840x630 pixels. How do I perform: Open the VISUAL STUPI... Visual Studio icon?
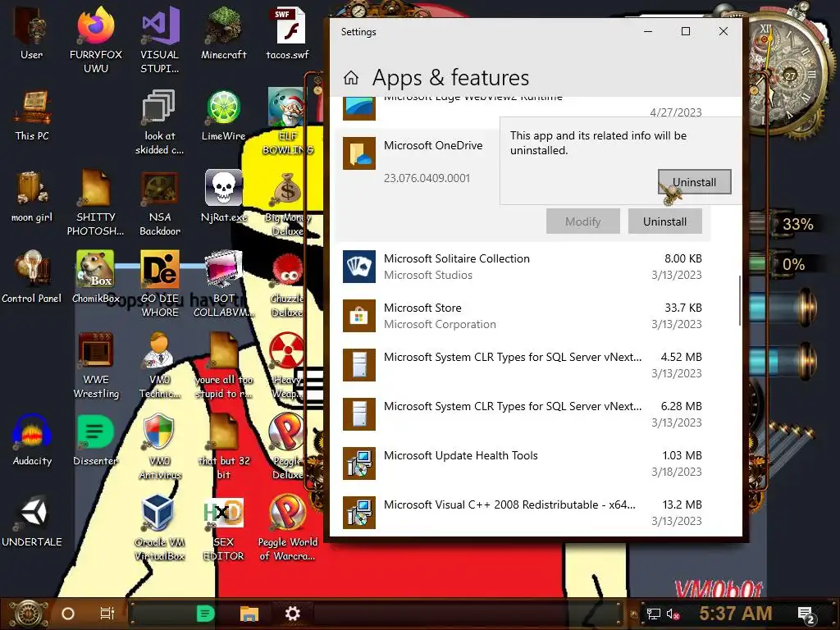pos(160,39)
